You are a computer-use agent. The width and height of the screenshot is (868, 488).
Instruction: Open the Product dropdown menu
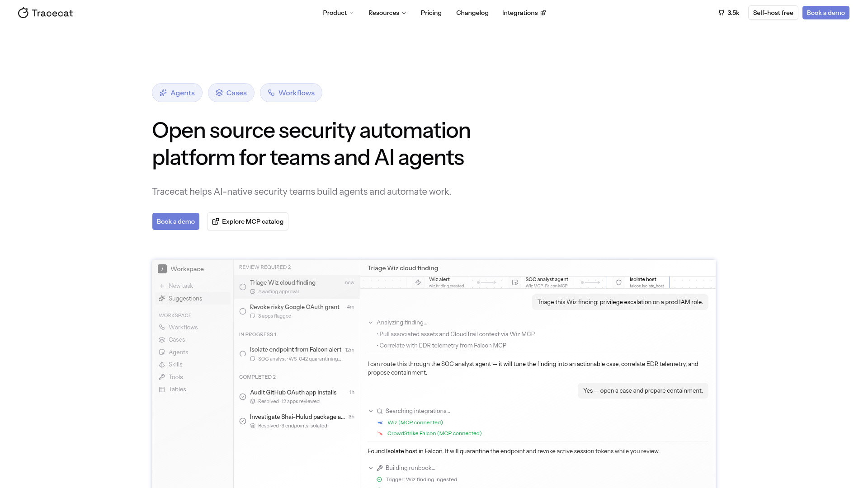(338, 13)
